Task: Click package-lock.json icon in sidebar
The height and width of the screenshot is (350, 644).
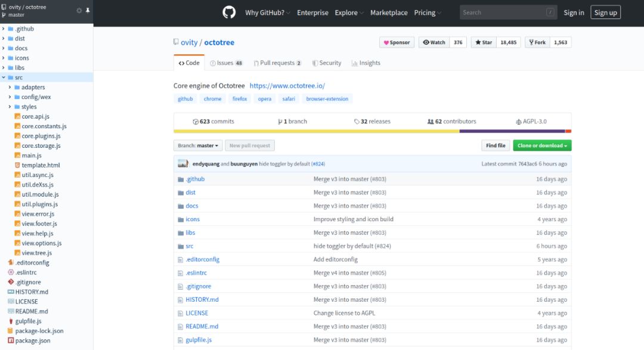Action: pos(11,331)
